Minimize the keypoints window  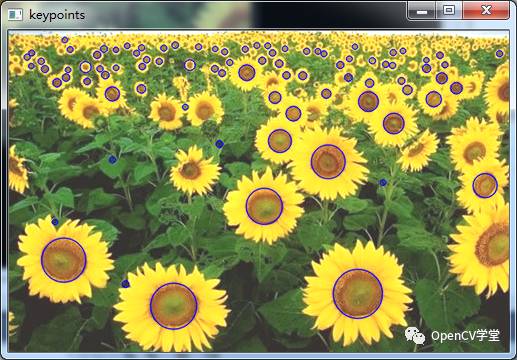(x=422, y=11)
